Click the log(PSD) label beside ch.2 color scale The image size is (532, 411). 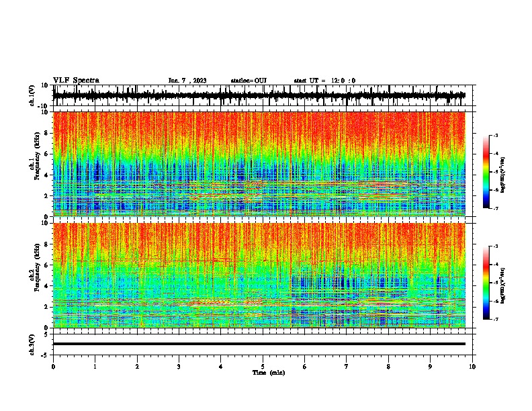coord(502,286)
